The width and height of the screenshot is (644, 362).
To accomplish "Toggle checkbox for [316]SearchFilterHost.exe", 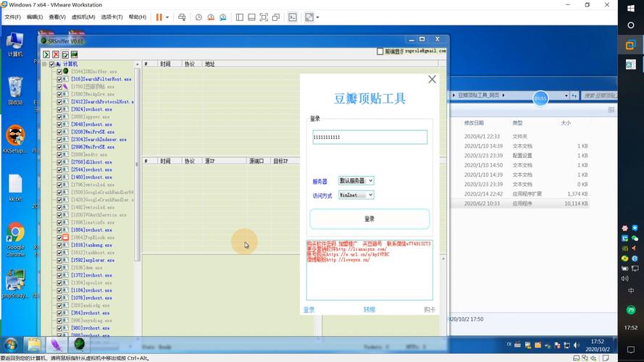I will (59, 79).
